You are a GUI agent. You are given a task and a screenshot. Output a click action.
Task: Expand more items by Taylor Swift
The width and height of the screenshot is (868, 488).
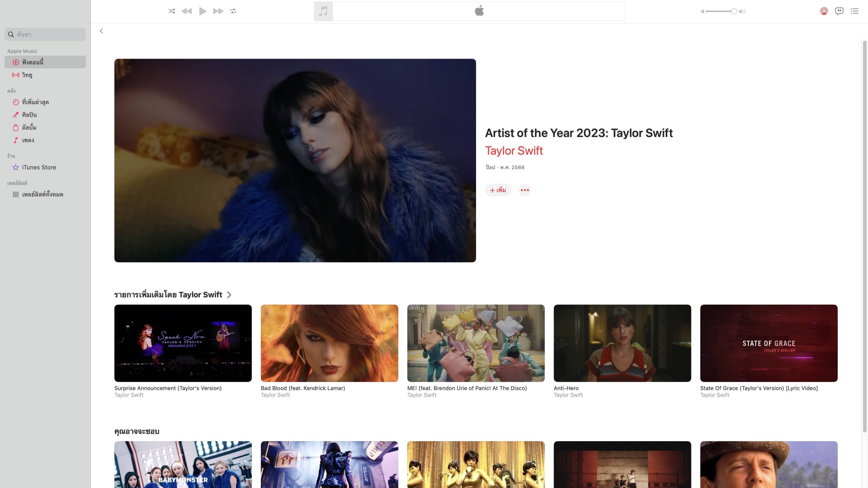229,295
